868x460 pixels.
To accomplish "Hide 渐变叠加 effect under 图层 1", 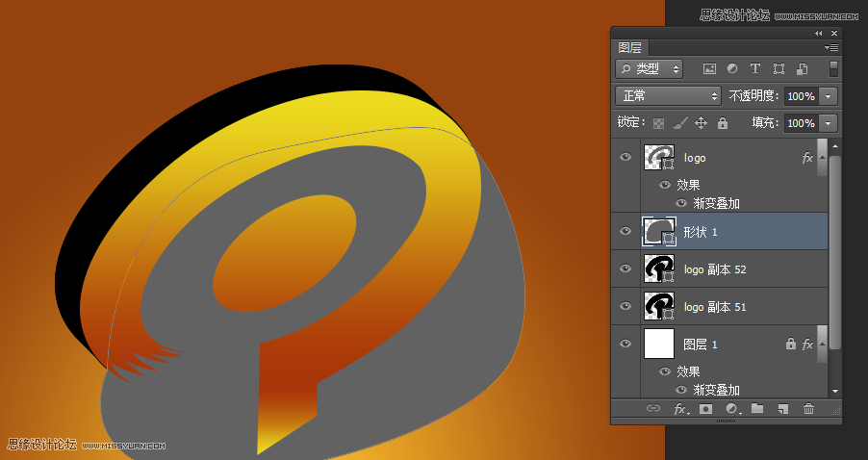I will [x=681, y=390].
